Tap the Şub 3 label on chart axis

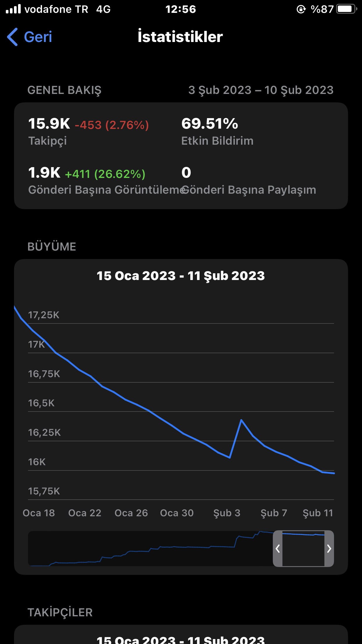[227, 513]
